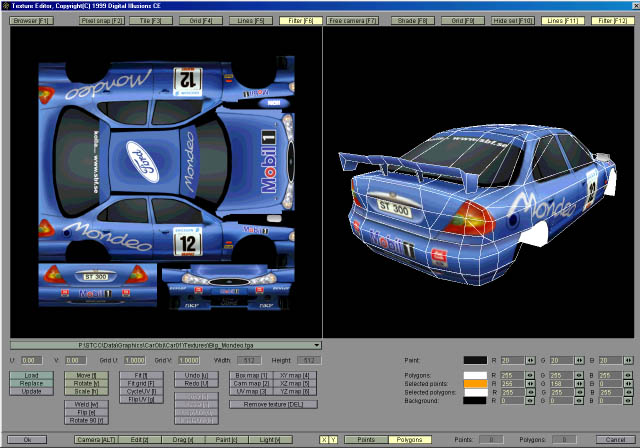This screenshot has width=640, height=448.
Task: Click the Paint G value arrow stepper
Action: point(579,360)
